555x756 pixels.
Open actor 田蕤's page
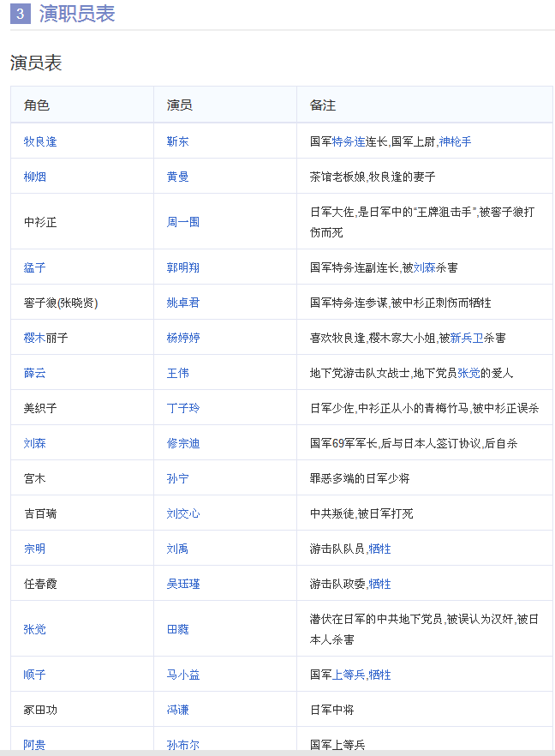tap(178, 629)
